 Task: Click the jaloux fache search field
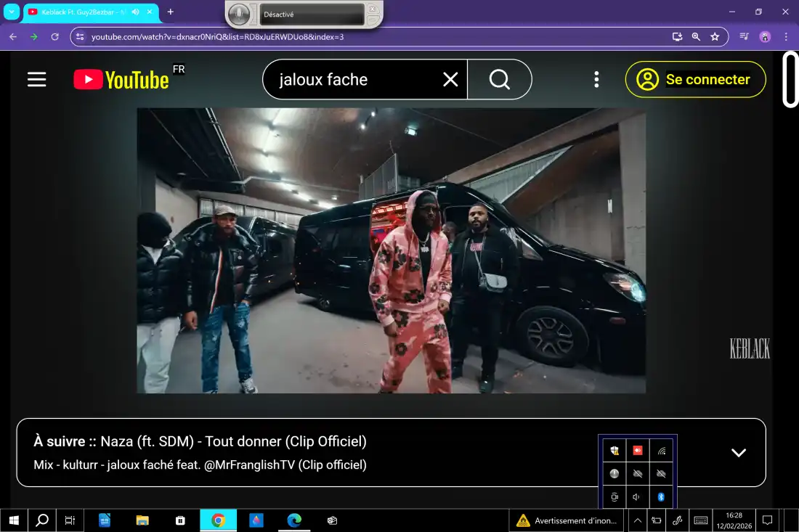356,80
